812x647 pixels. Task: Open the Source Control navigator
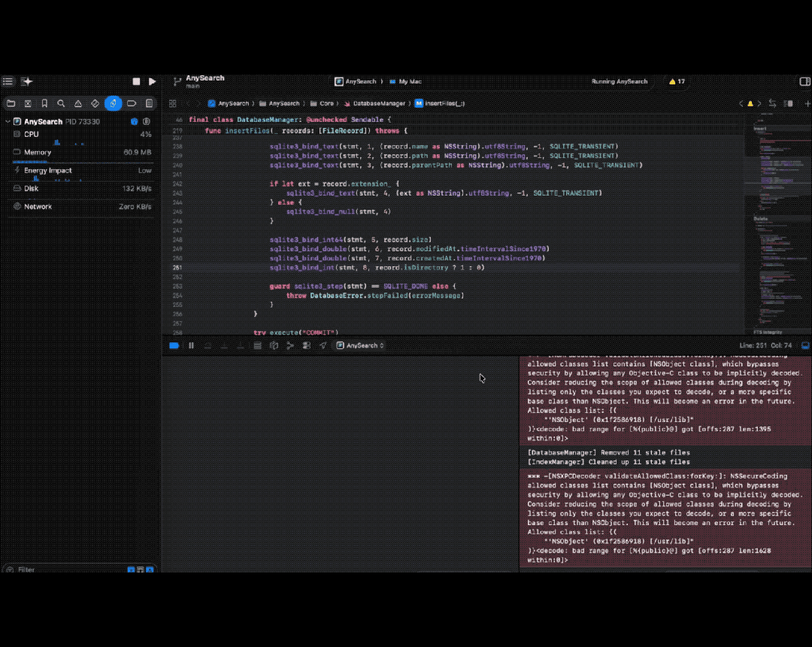28,104
